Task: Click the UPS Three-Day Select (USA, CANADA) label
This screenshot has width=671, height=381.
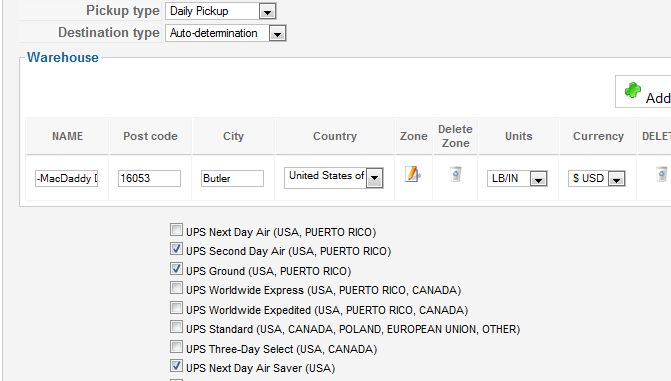Action: (281, 349)
